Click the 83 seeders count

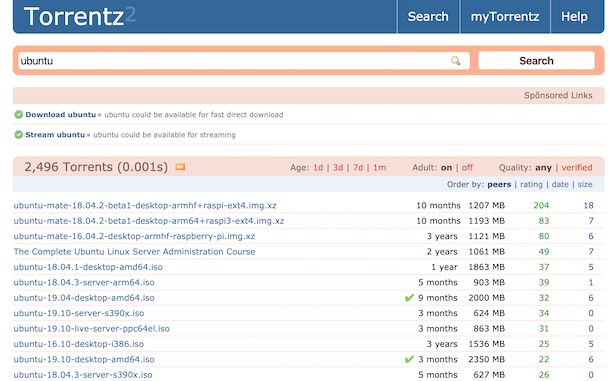(x=543, y=221)
